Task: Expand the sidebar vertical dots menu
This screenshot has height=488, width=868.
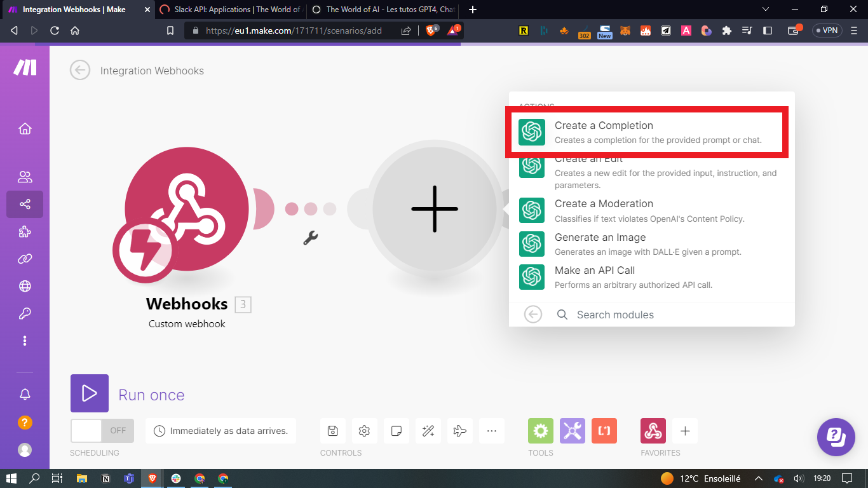Action: pyautogui.click(x=25, y=341)
